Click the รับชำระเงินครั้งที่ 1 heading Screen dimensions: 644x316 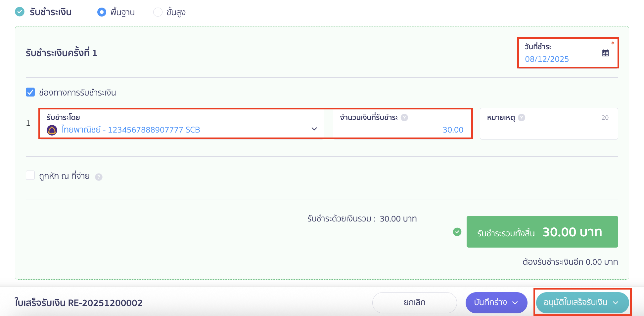tap(62, 53)
